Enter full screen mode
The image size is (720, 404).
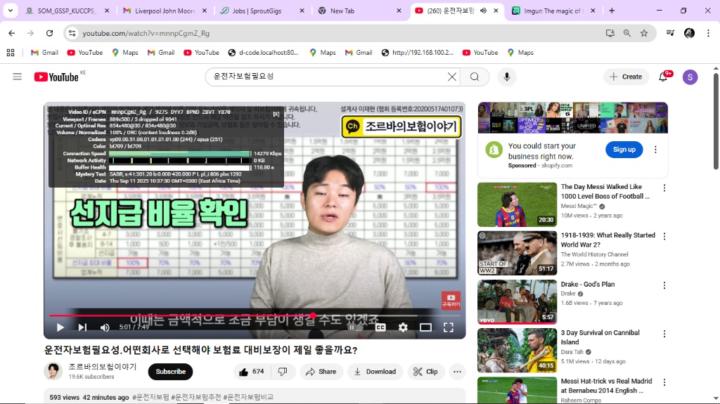click(448, 327)
